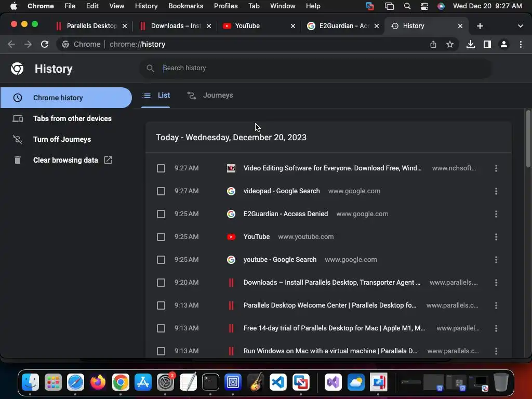The height and width of the screenshot is (399, 532).
Task: Open more actions for videopad Google Search
Action: [x=496, y=191]
